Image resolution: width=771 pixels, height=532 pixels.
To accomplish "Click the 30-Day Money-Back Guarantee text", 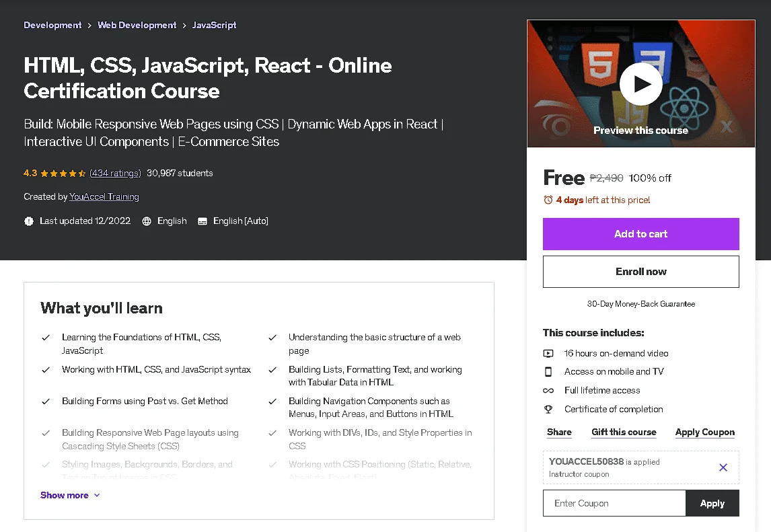I will [640, 304].
